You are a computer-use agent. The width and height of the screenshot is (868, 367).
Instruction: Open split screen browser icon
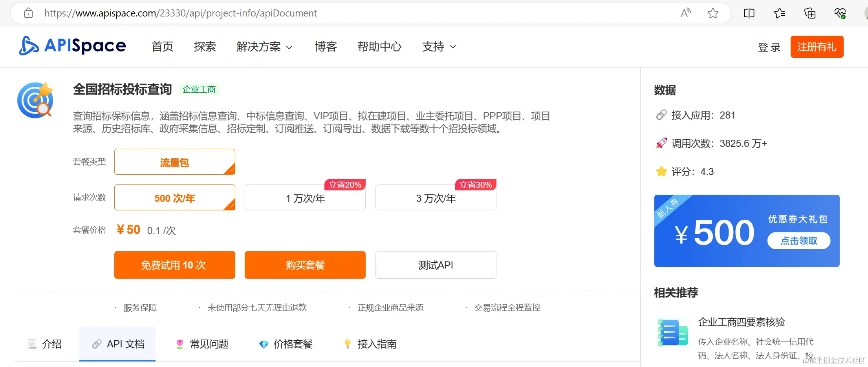click(749, 13)
